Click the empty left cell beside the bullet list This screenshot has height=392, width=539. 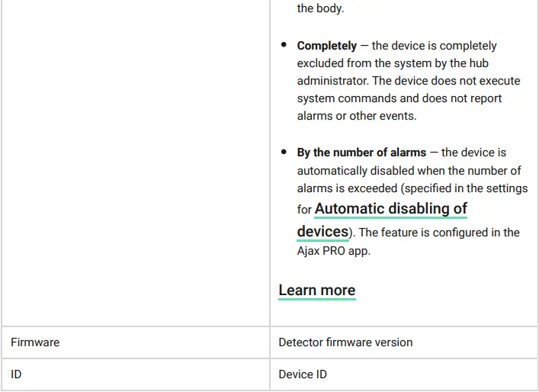(x=135, y=153)
